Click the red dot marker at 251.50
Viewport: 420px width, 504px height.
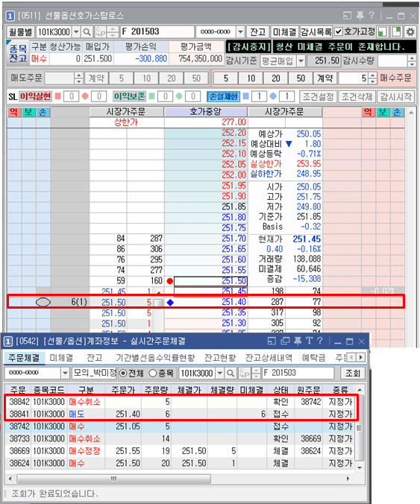(x=170, y=281)
